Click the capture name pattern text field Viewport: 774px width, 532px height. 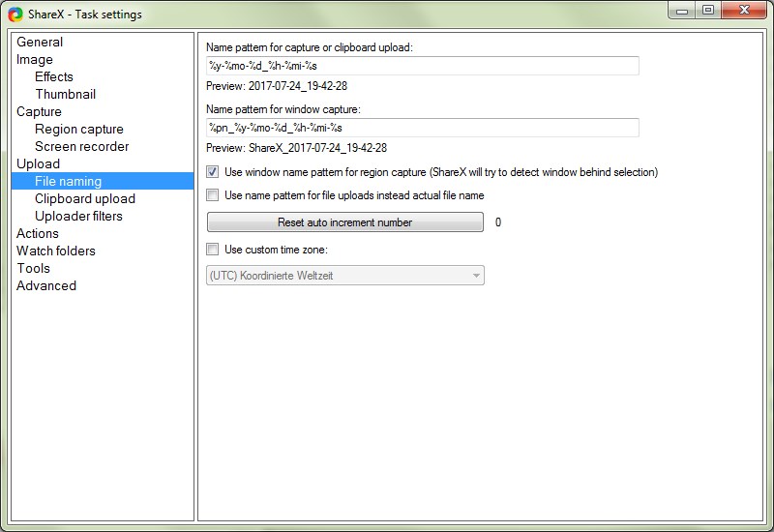point(422,66)
